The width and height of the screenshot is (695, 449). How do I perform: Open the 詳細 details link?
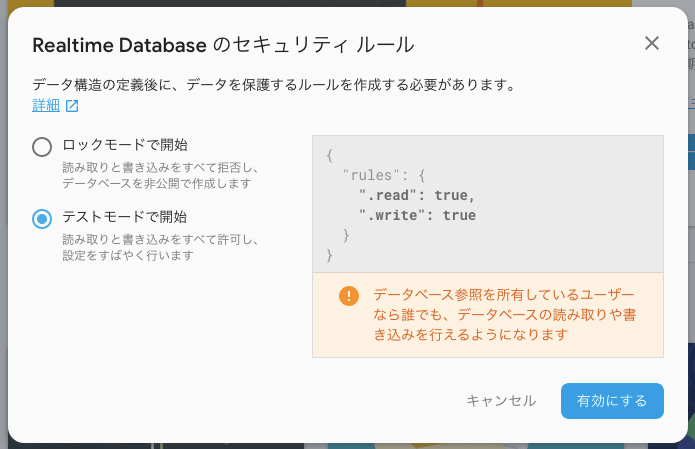point(46,105)
